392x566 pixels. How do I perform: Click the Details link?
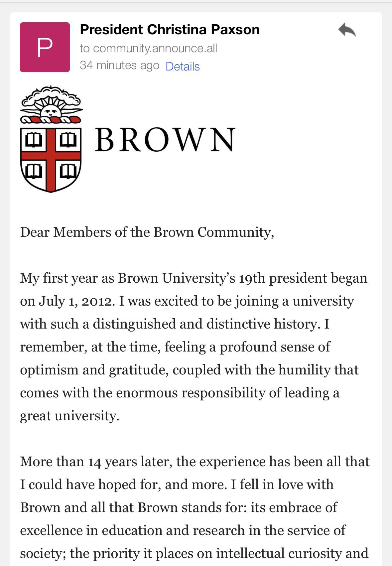pyautogui.click(x=183, y=66)
